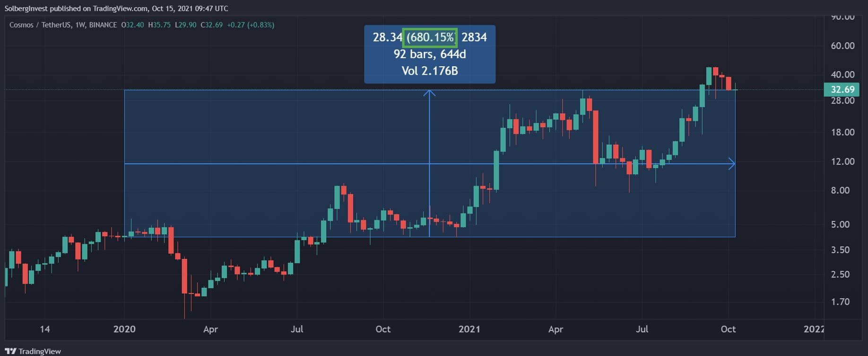Click the Oct 2021 label on the time axis
This screenshot has width=868, height=356.
(728, 329)
